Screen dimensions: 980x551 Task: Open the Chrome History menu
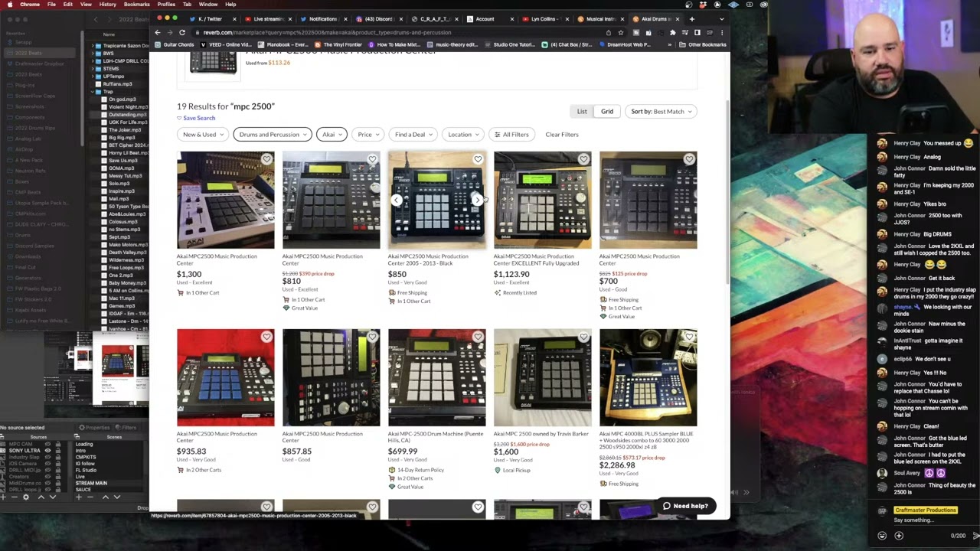[x=107, y=5]
